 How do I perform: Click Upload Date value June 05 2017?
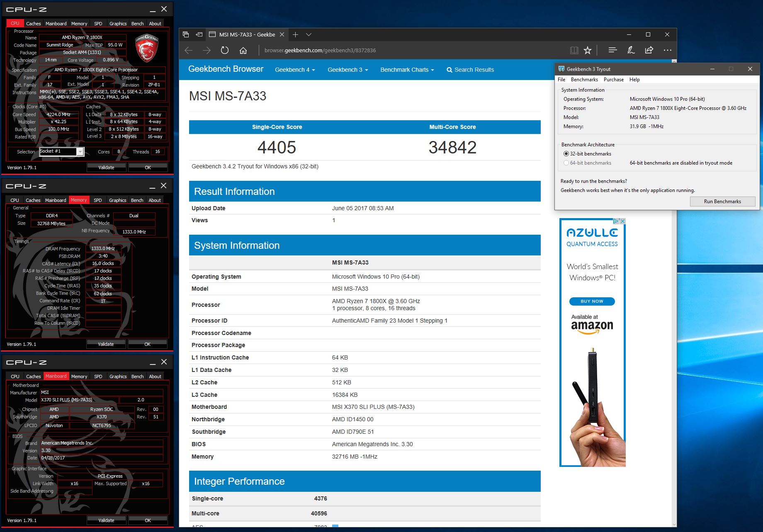(x=363, y=208)
